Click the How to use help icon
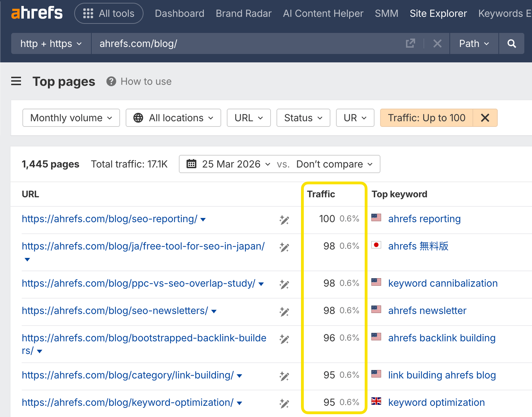532x417 pixels. click(111, 81)
